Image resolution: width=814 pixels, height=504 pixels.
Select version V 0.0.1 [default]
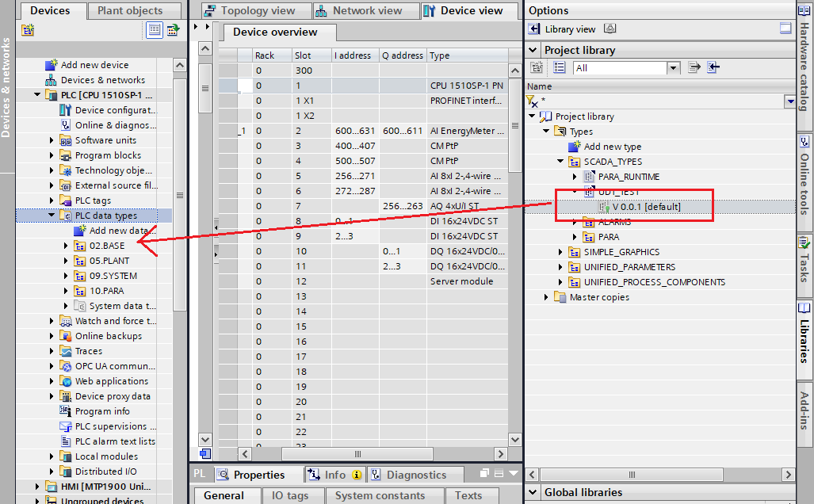pos(646,207)
